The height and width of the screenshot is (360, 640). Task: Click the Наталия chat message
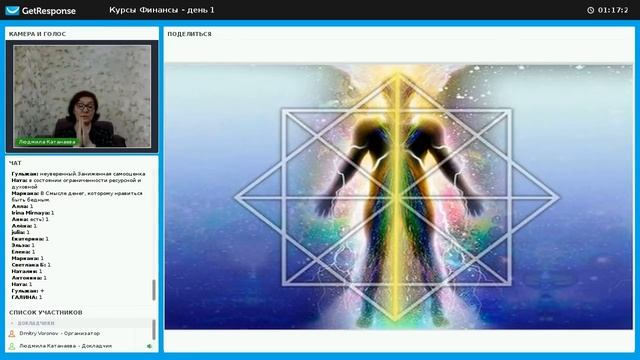pyautogui.click(x=27, y=271)
